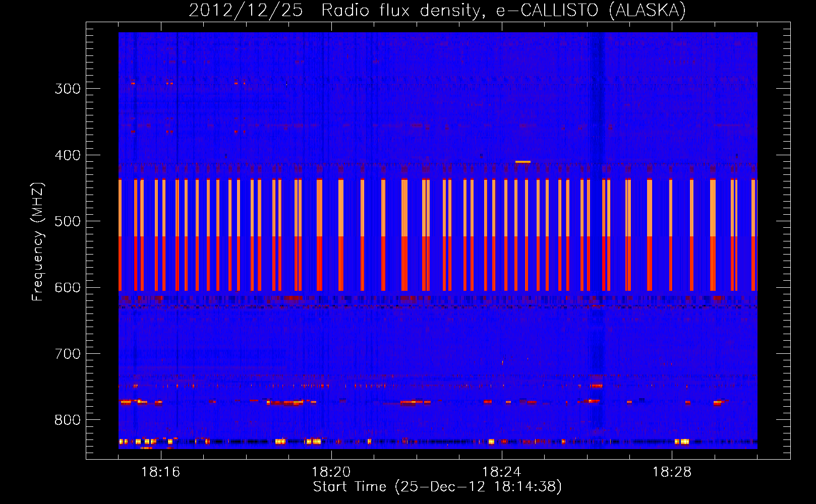Click the 600 frequency tick label

[x=68, y=288]
